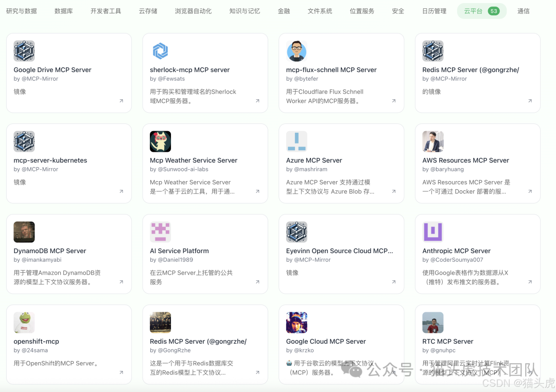Click the sherlock-mcp blue hexagon logo
The height and width of the screenshot is (392, 556).
coord(160,51)
